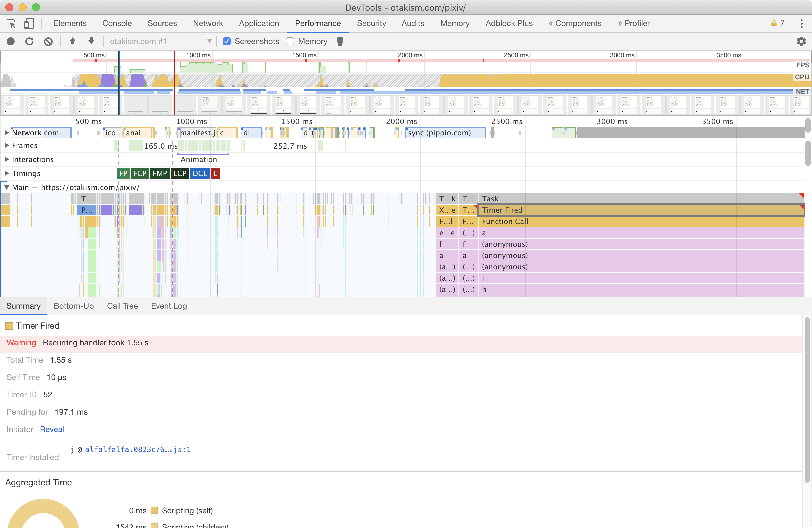The width and height of the screenshot is (812, 528).
Task: Click the LCP timing marker
Action: (180, 173)
